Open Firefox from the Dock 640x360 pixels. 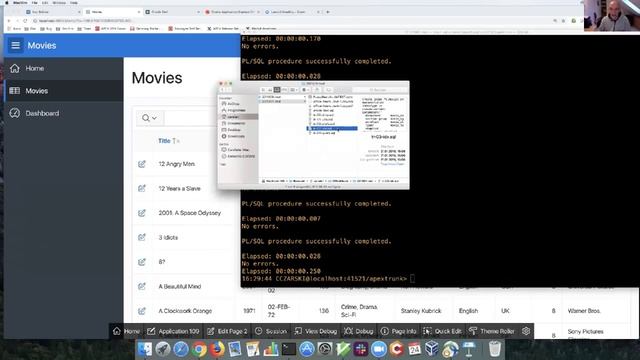click(x=217, y=349)
